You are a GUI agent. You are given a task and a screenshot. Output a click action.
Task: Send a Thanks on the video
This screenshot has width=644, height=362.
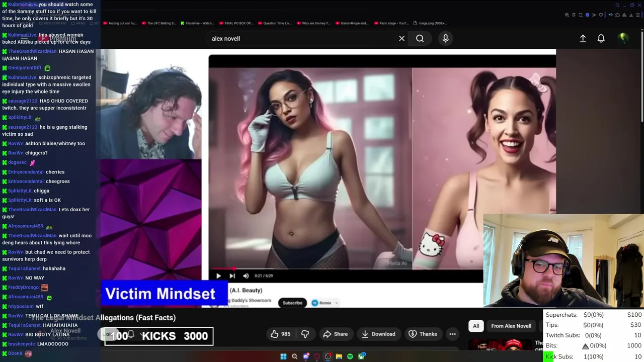pos(423,334)
